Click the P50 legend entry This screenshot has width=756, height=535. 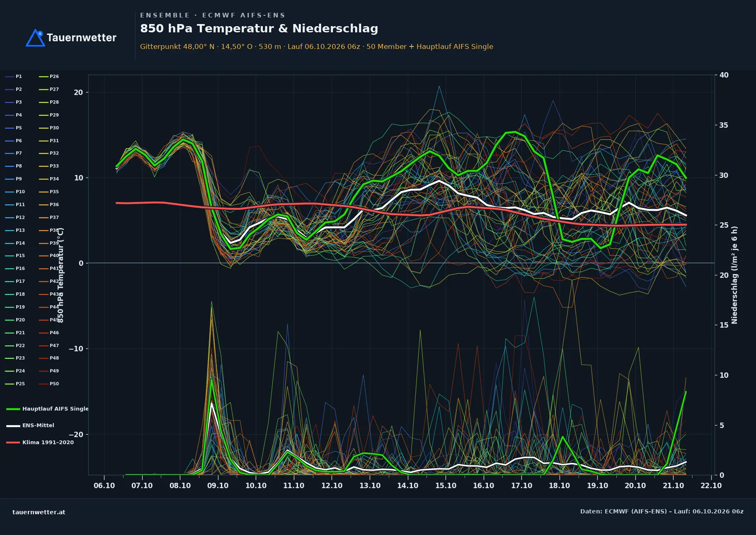(49, 384)
